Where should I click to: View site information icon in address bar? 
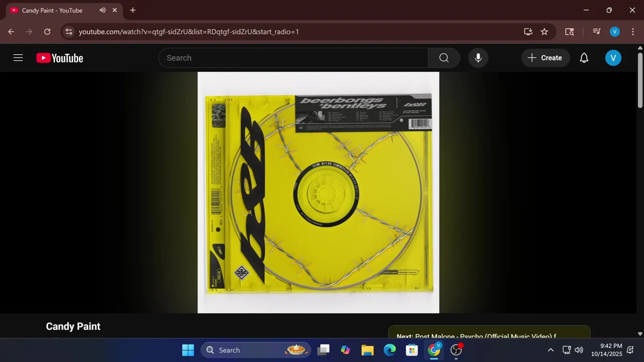pos(69,32)
